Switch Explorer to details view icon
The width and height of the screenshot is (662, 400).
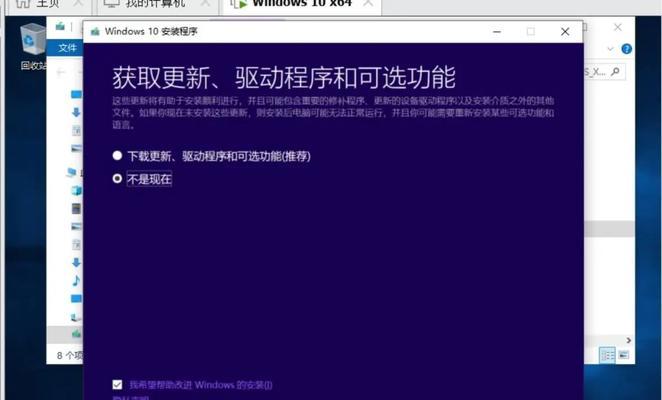click(608, 355)
